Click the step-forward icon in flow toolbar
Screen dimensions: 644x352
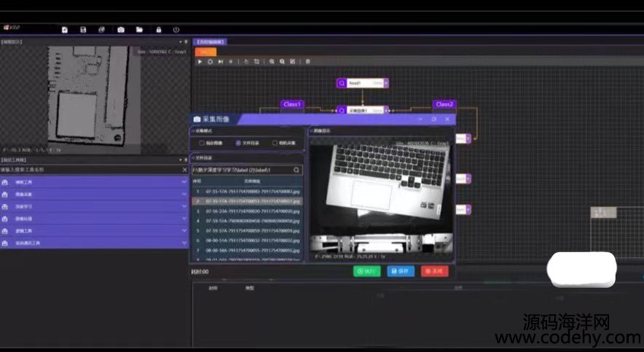tap(221, 62)
